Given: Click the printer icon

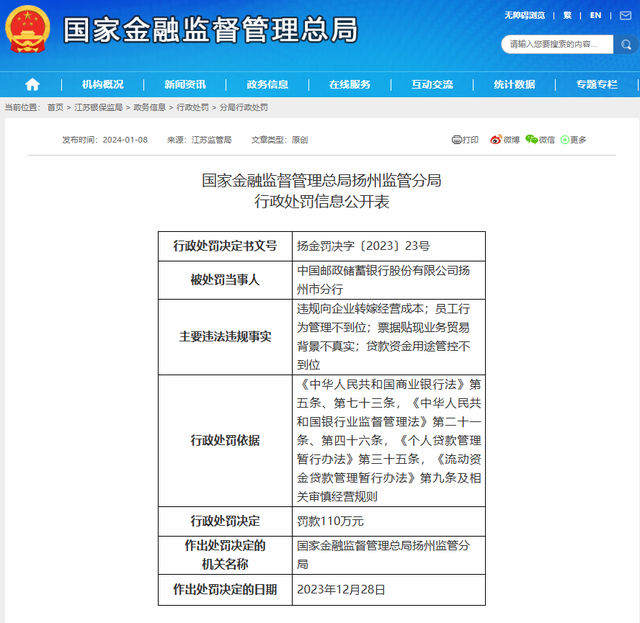Looking at the screenshot, I should pyautogui.click(x=456, y=140).
